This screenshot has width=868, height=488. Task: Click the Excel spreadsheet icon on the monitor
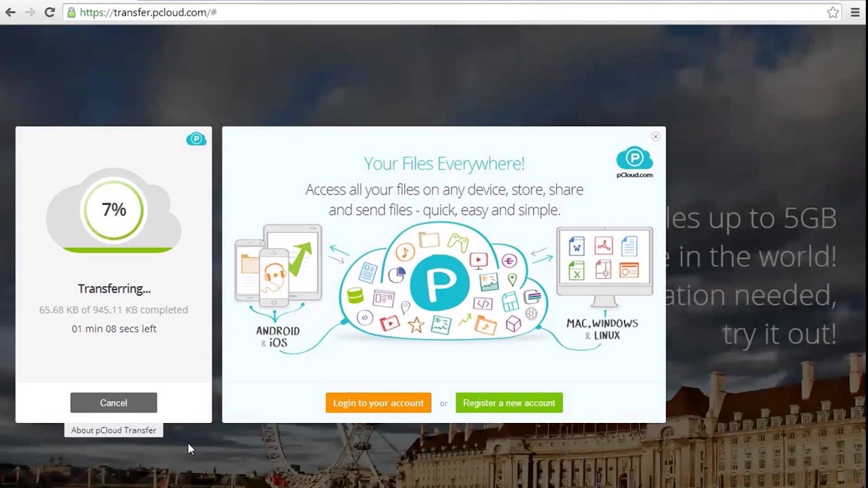click(x=577, y=270)
